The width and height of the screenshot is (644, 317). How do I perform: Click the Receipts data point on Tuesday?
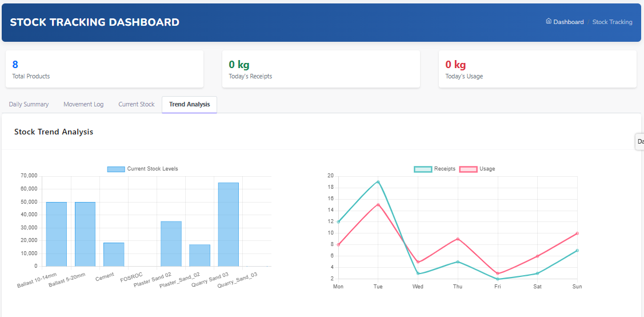tap(378, 182)
